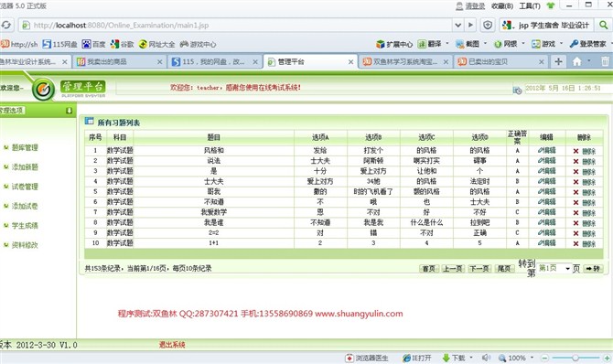This screenshot has height=364, width=613.
Task: Open 资料修改 in the sidebar
Action: (25, 245)
